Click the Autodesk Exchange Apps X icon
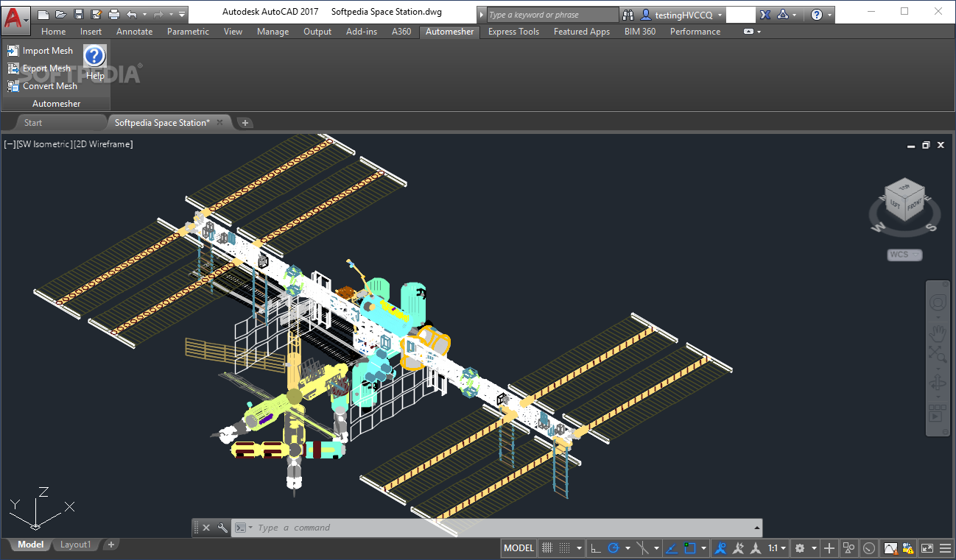Image resolution: width=956 pixels, height=560 pixels. click(765, 15)
